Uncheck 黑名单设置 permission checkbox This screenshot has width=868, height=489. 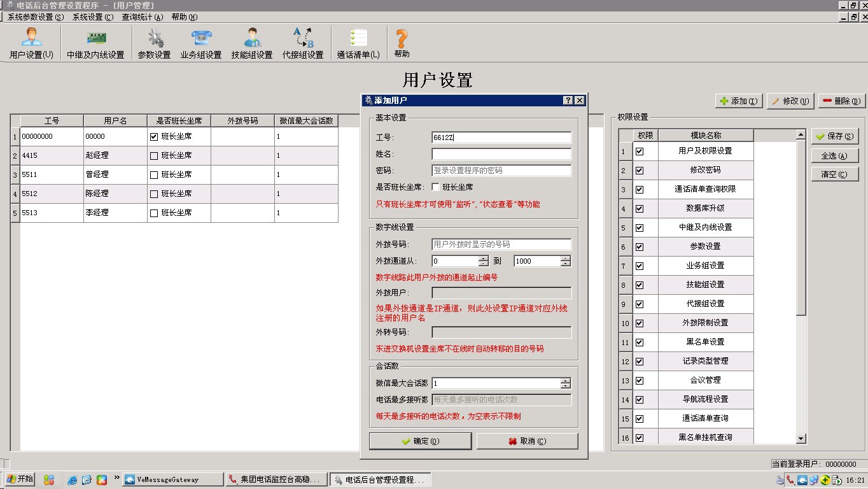point(640,343)
